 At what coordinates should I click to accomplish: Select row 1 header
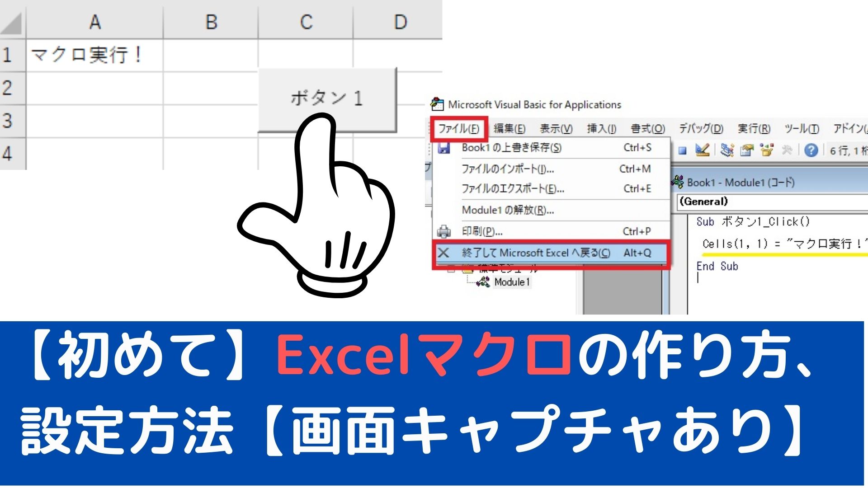point(13,55)
